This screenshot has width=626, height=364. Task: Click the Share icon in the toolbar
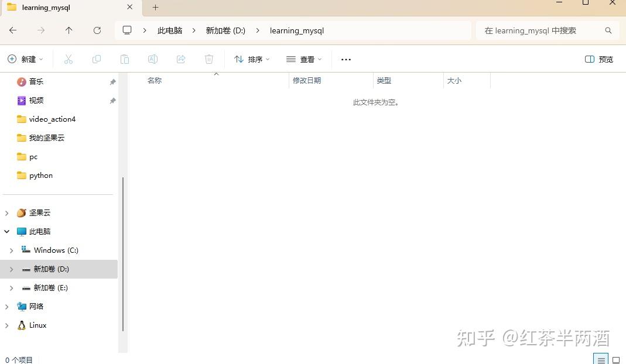point(181,59)
